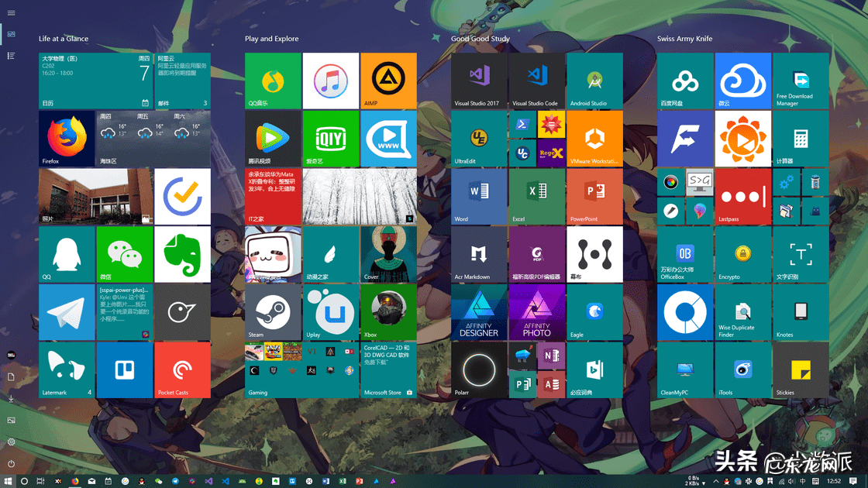The image size is (868, 488).
Task: Open the Steam tile
Action: click(273, 312)
